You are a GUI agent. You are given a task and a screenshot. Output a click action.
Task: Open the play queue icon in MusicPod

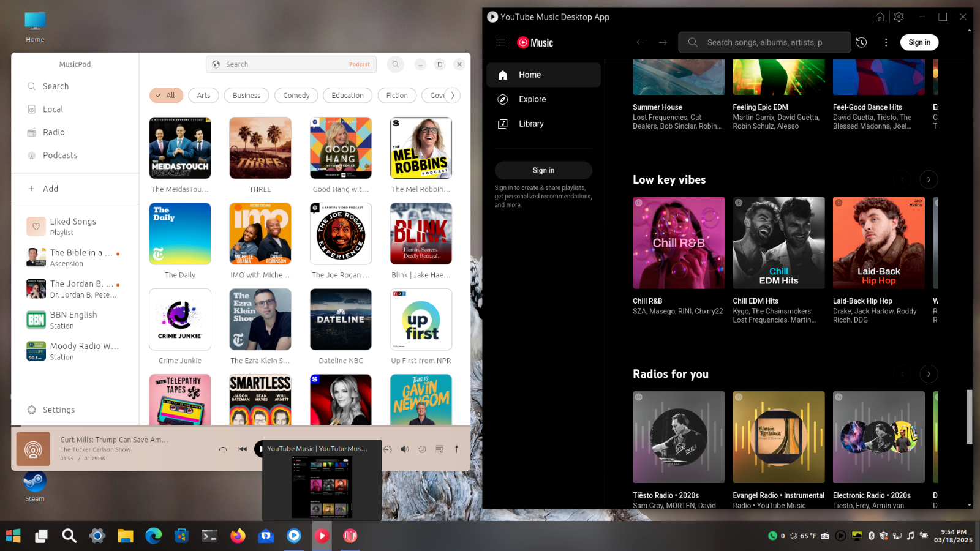(439, 449)
